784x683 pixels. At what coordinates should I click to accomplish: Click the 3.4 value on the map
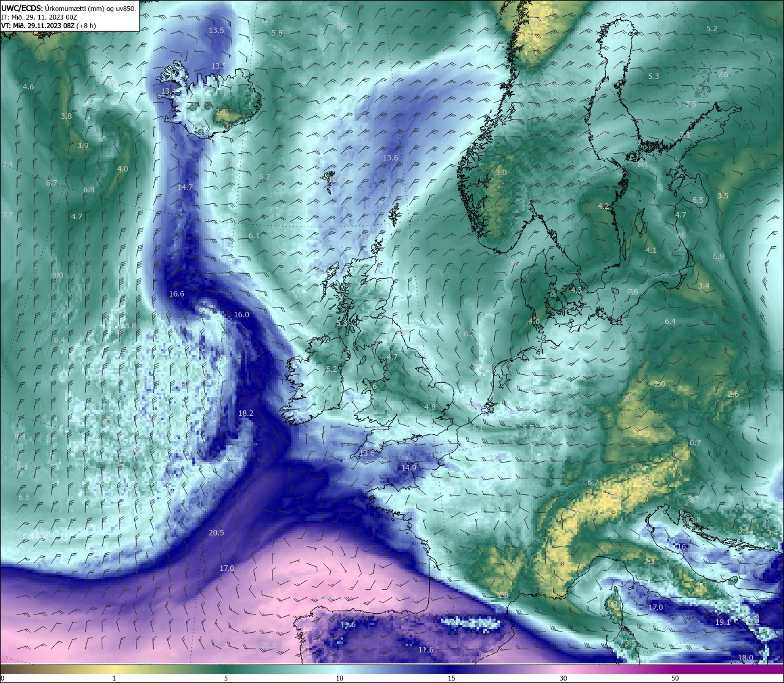click(704, 286)
